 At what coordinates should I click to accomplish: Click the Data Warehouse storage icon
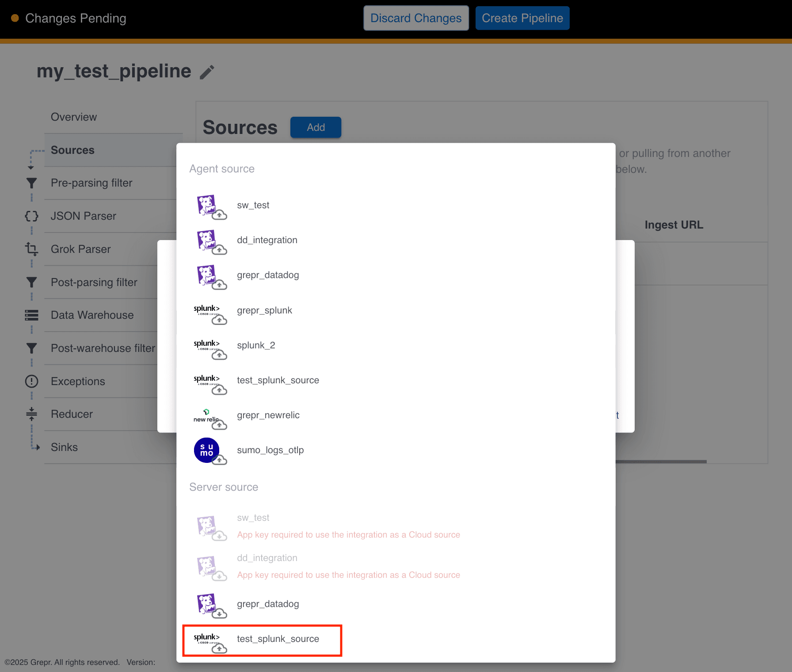click(x=31, y=315)
